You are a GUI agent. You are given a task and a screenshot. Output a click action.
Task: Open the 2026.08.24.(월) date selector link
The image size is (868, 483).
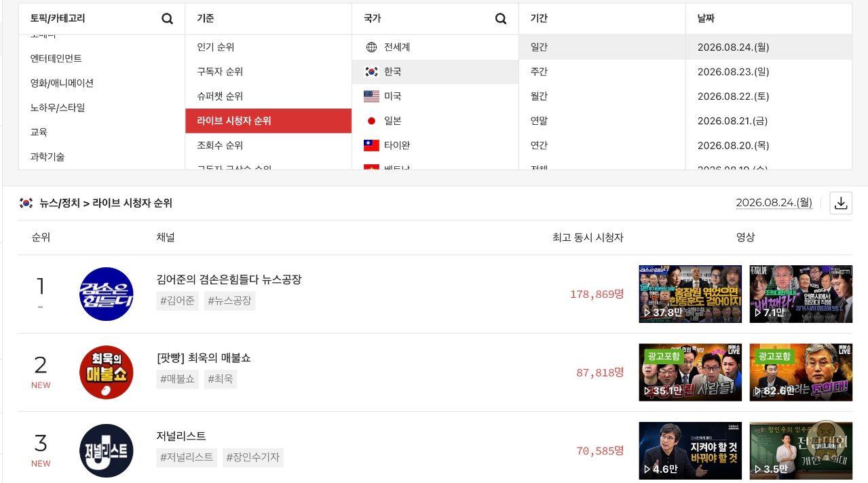(774, 203)
